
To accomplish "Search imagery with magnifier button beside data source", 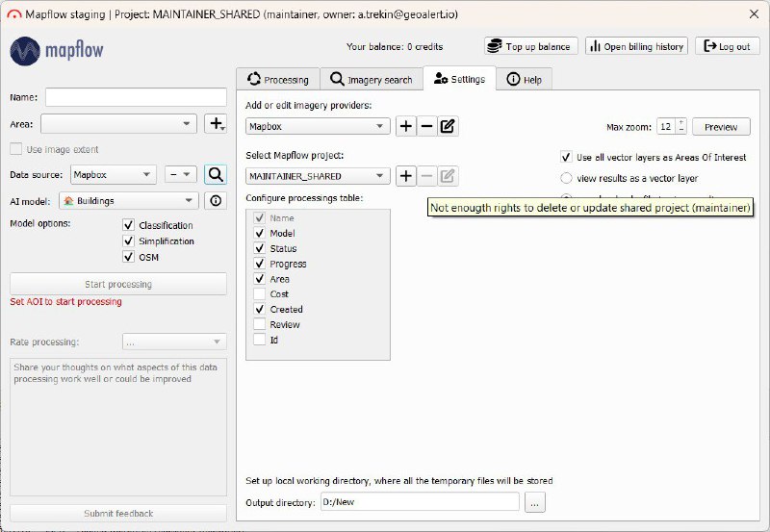I will [x=216, y=175].
